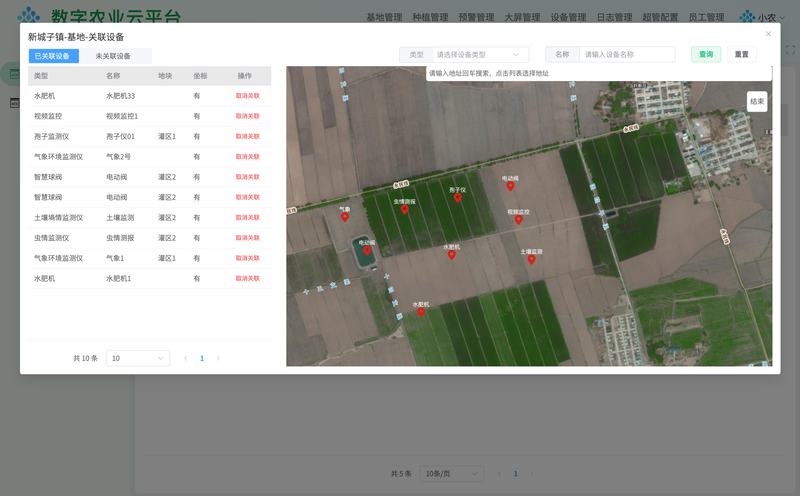Click the green 查询 button
This screenshot has height=496, width=800.
[706, 55]
